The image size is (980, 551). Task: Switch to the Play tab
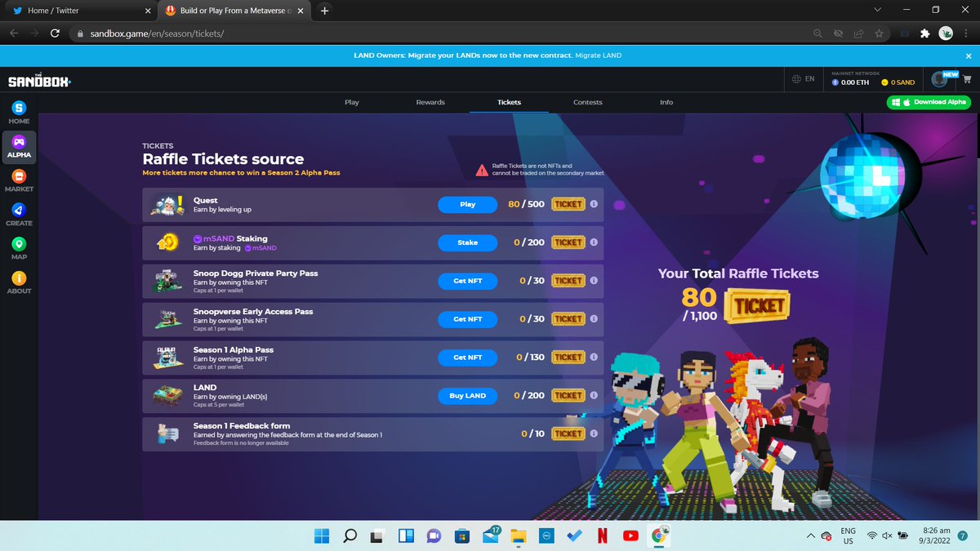[352, 102]
